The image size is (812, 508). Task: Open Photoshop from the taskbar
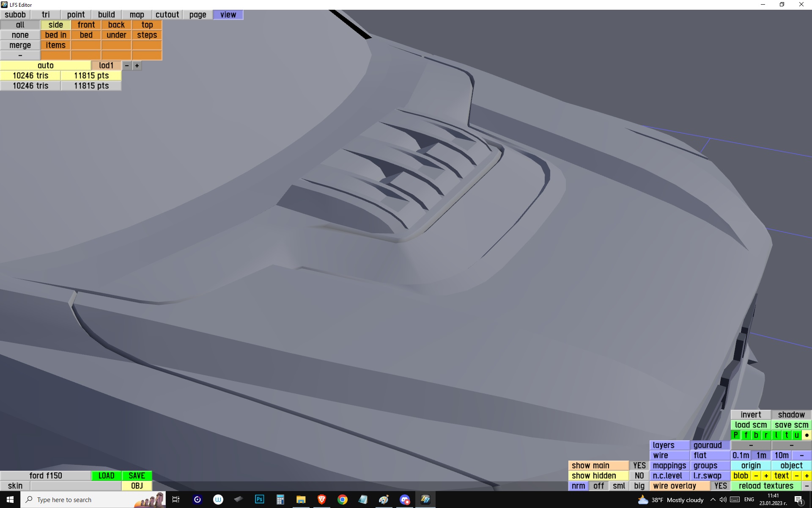tap(259, 500)
